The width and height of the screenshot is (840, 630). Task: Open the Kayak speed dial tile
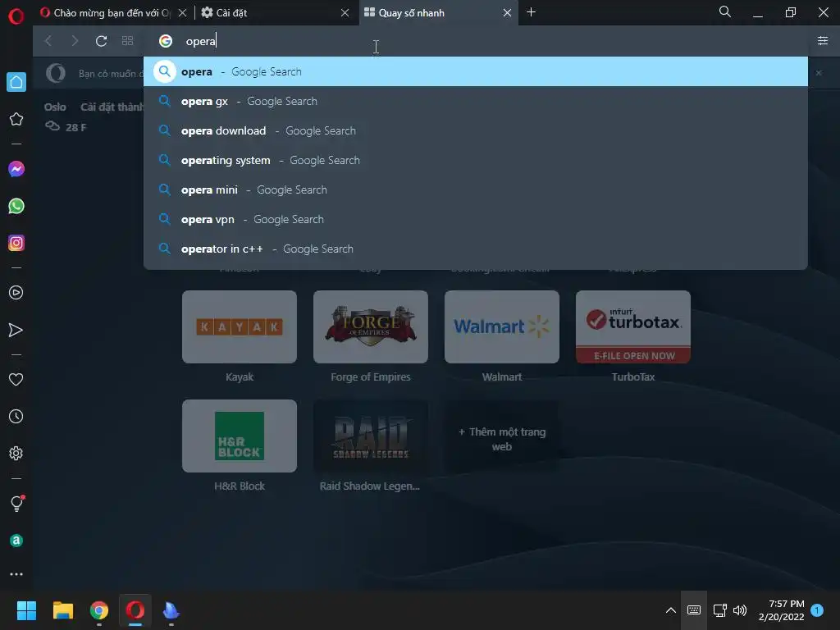[240, 326]
